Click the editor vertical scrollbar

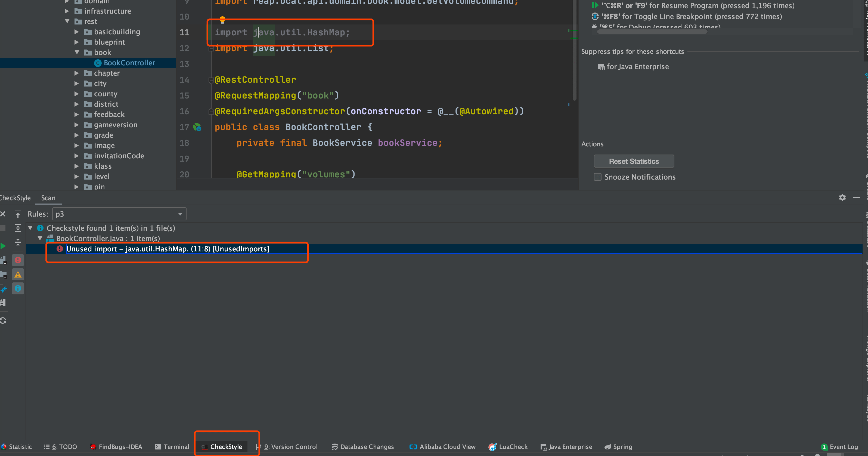point(575,51)
